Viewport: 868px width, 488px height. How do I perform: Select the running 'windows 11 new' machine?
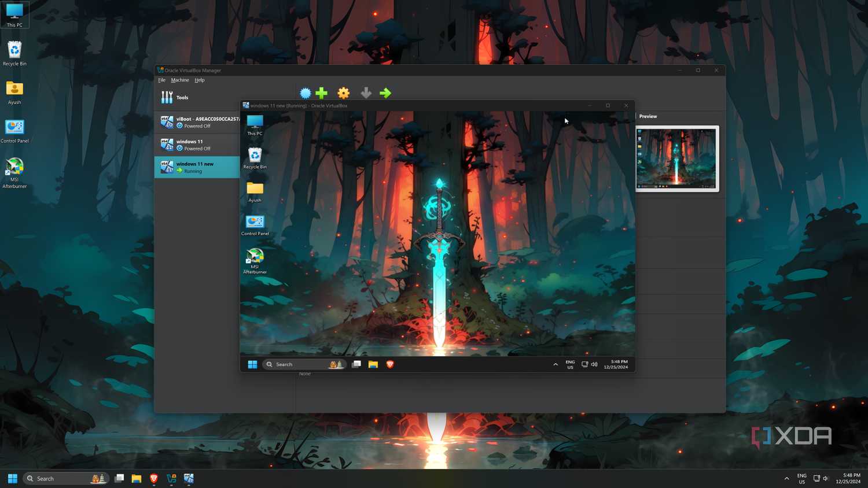pyautogui.click(x=197, y=167)
